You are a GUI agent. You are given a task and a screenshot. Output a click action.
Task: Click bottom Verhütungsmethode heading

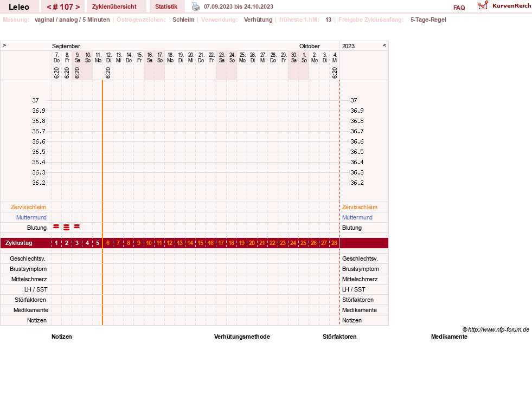pos(242,337)
